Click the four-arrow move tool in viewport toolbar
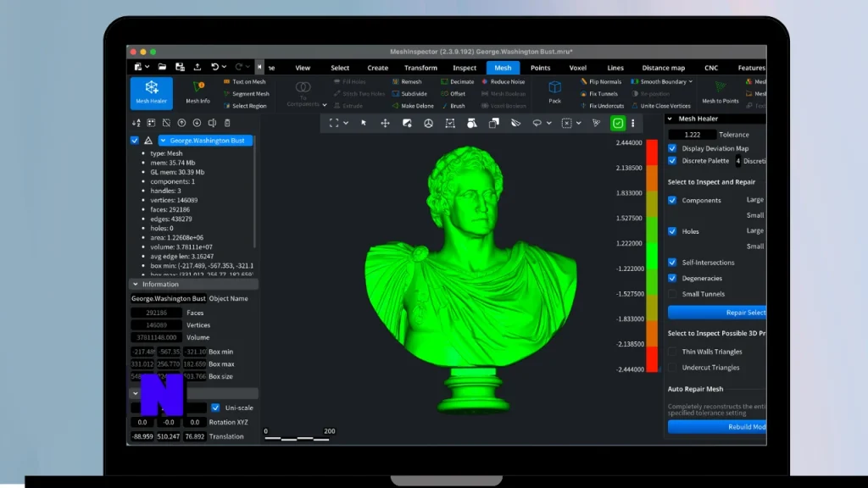This screenshot has height=488, width=868. pos(385,123)
